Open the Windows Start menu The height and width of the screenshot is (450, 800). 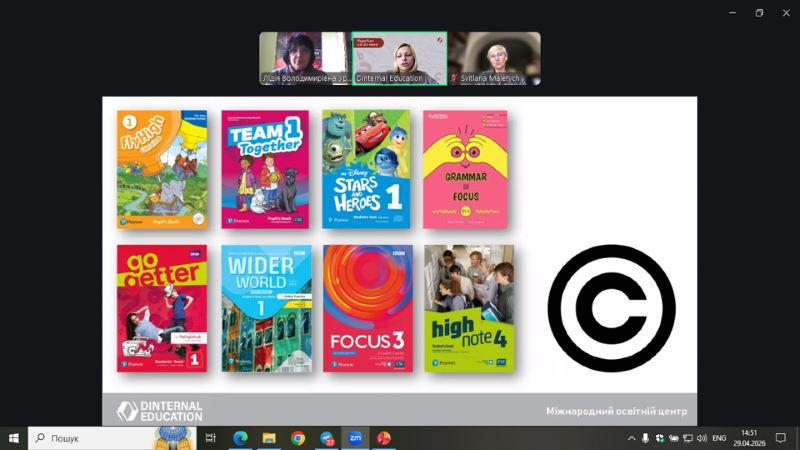tap(14, 438)
